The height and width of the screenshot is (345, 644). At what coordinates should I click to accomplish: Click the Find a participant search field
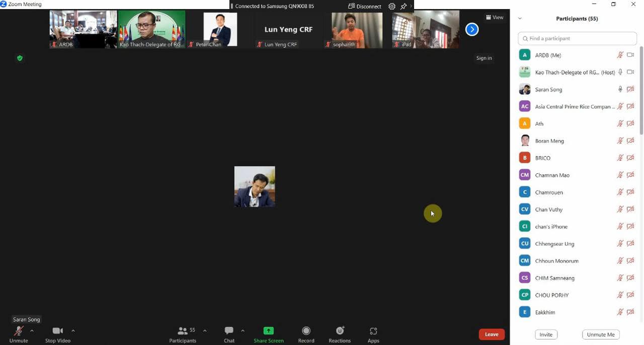coord(577,38)
